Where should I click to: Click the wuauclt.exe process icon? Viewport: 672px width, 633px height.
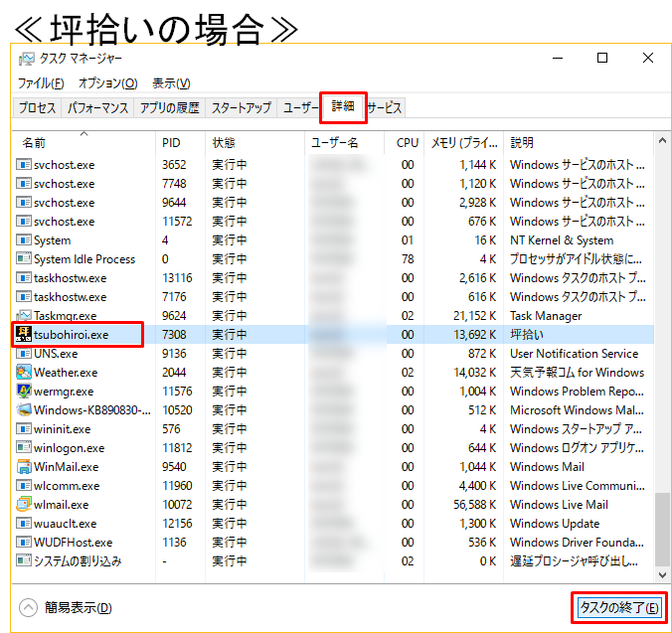coord(24,523)
